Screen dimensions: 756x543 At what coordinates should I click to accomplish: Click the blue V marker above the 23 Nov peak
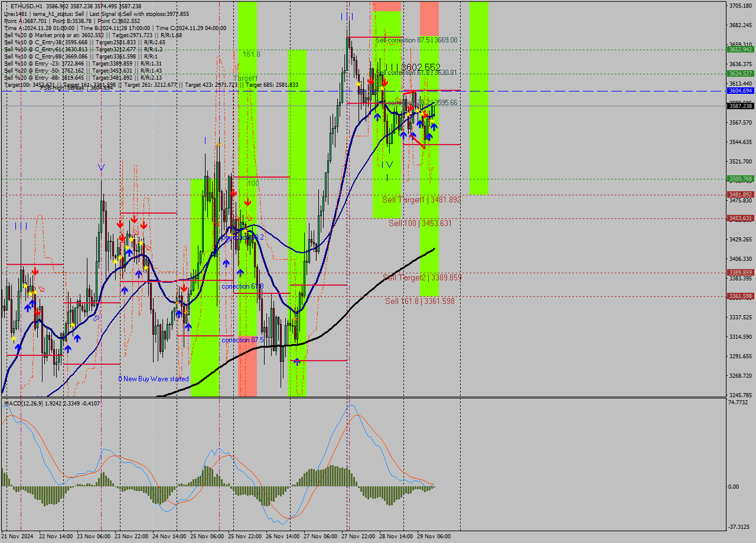[x=101, y=167]
